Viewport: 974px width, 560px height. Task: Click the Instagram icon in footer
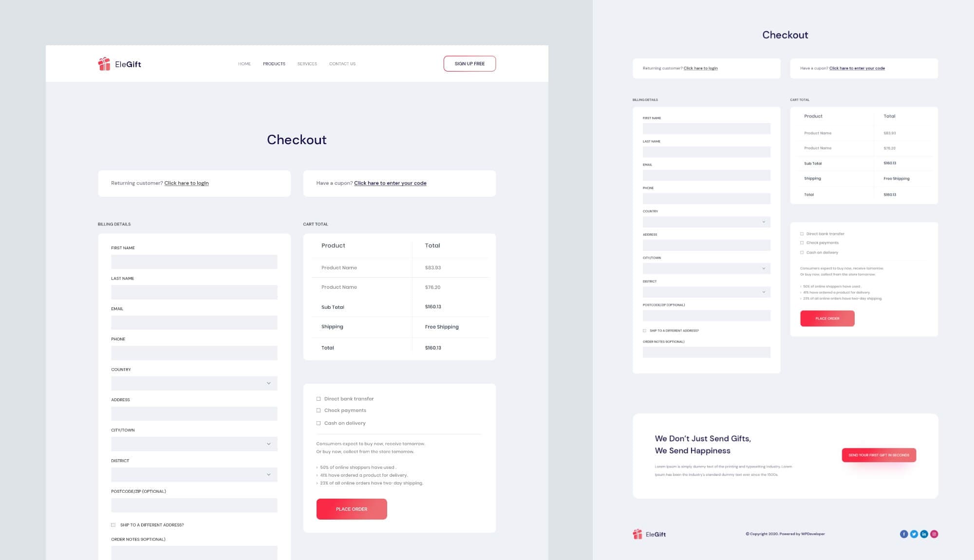point(934,533)
